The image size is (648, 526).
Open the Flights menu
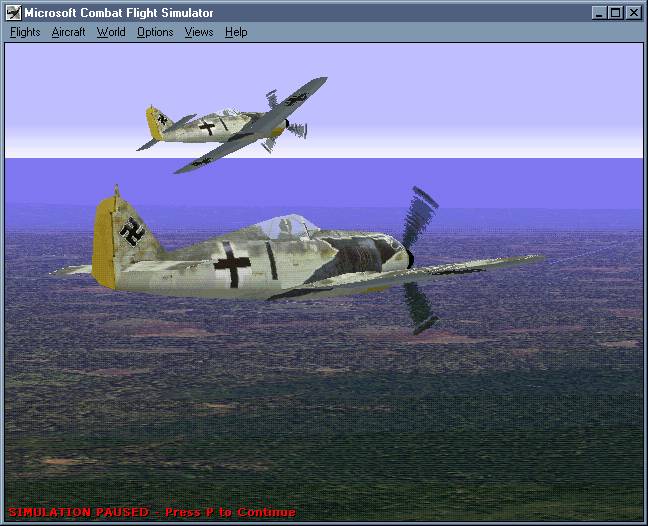pos(25,32)
